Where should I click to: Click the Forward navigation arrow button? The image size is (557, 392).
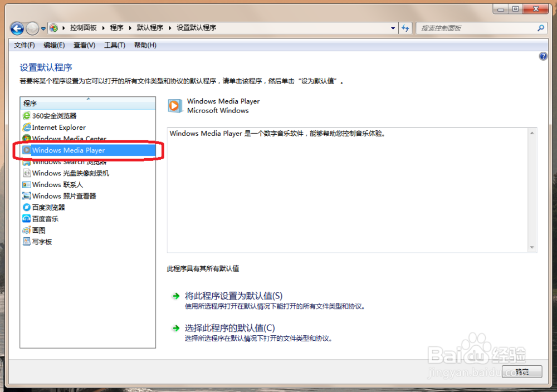[x=32, y=28]
